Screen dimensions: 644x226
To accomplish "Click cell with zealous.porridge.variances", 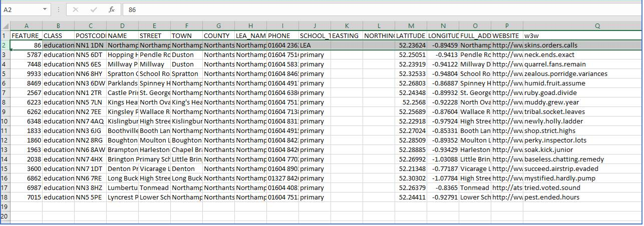I will click(583, 73).
